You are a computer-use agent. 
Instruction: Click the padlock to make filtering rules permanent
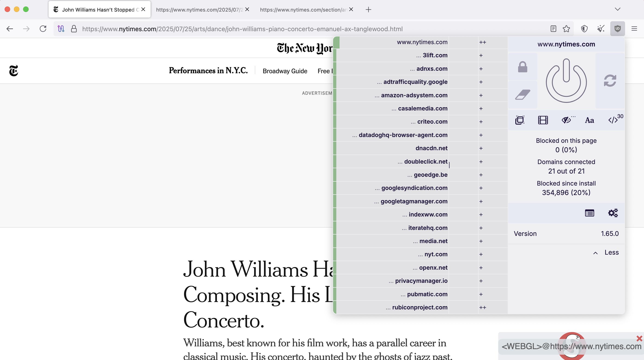[523, 67]
